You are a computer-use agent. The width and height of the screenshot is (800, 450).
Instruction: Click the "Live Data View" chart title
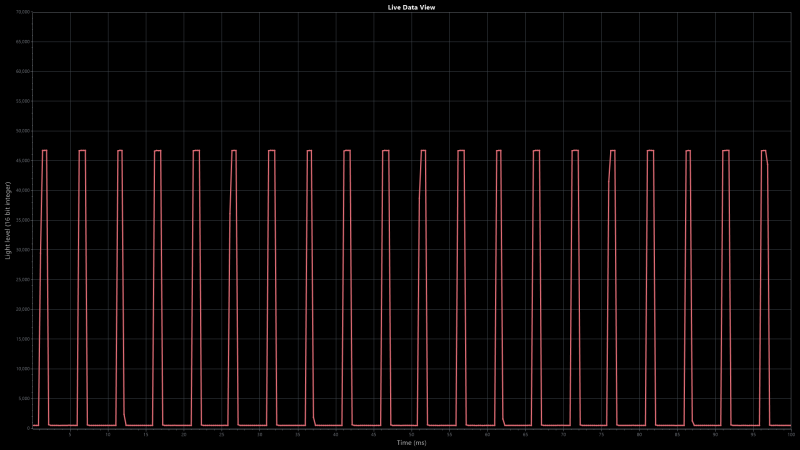[411, 7]
